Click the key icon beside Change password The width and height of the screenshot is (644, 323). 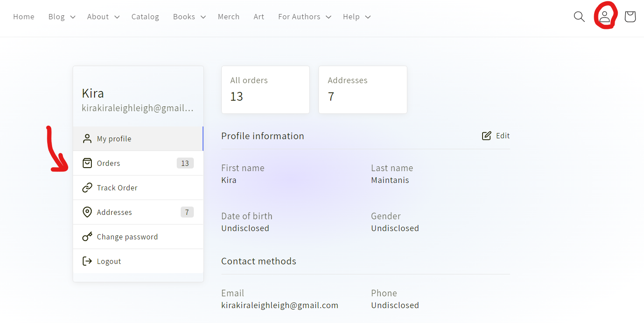87,237
